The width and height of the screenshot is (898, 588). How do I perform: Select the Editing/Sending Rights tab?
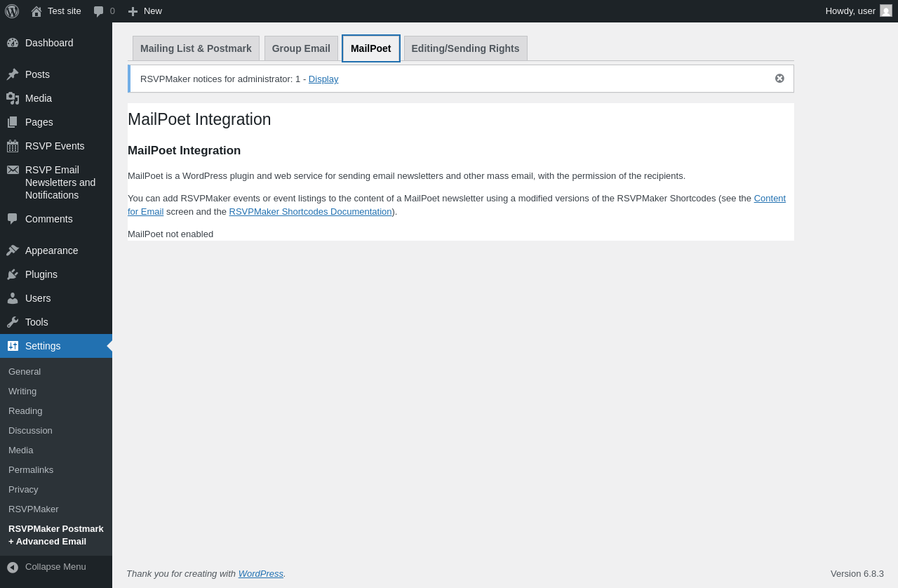pyautogui.click(x=465, y=48)
